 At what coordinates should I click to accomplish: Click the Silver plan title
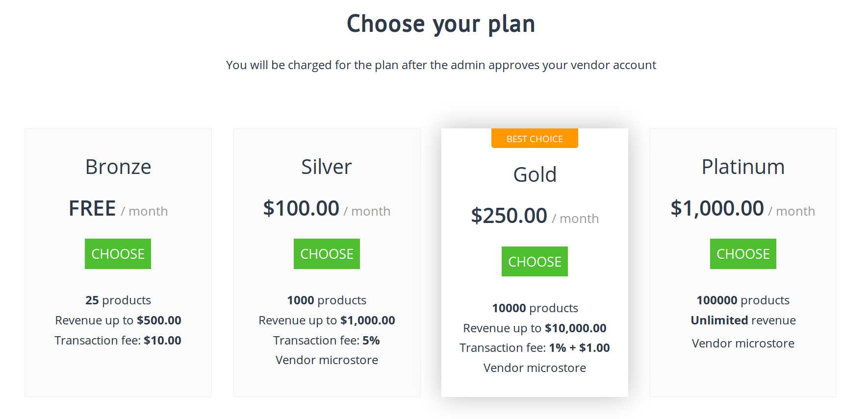point(327,167)
